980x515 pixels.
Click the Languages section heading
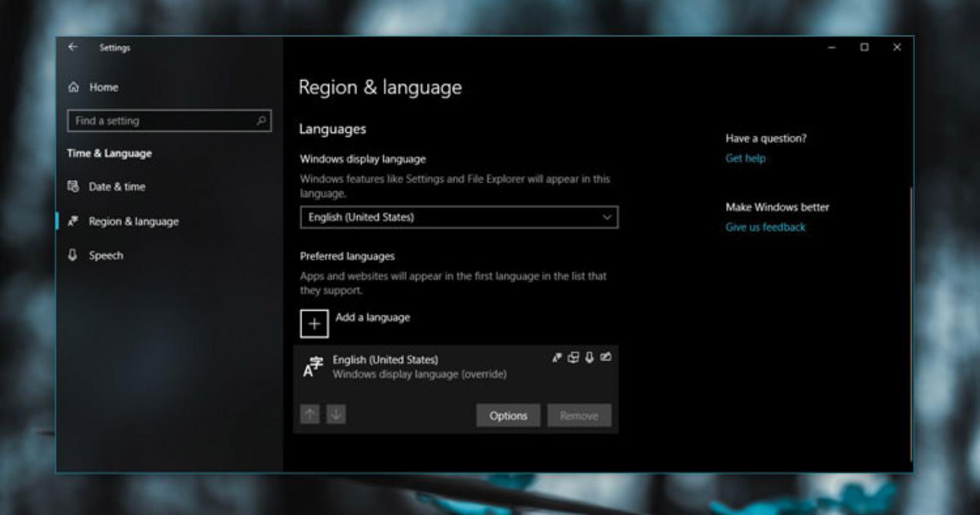[332, 129]
